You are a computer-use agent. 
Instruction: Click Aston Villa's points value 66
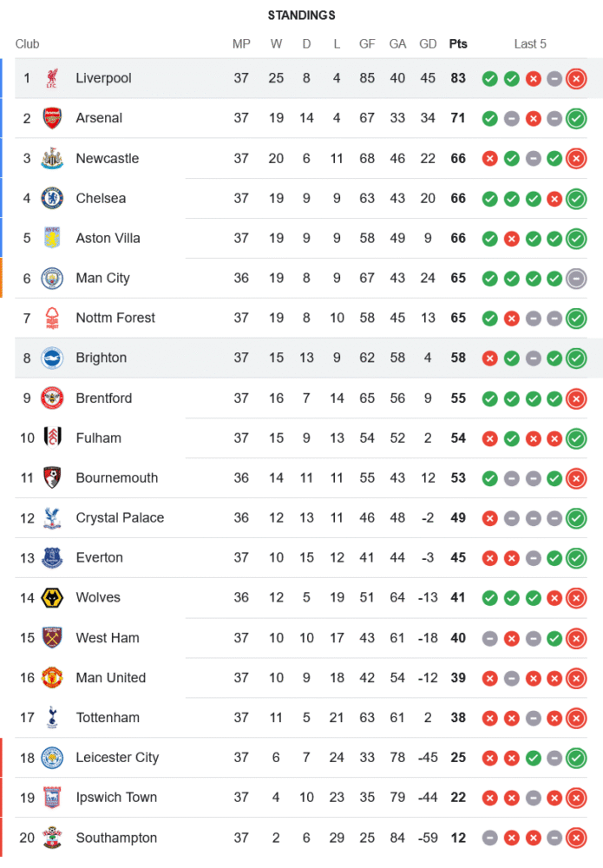pos(458,238)
